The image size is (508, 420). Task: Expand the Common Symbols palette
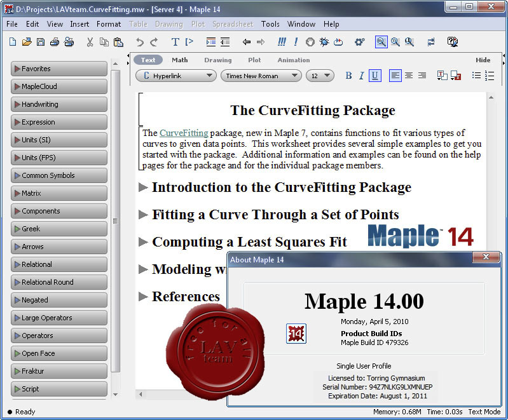[x=59, y=175]
